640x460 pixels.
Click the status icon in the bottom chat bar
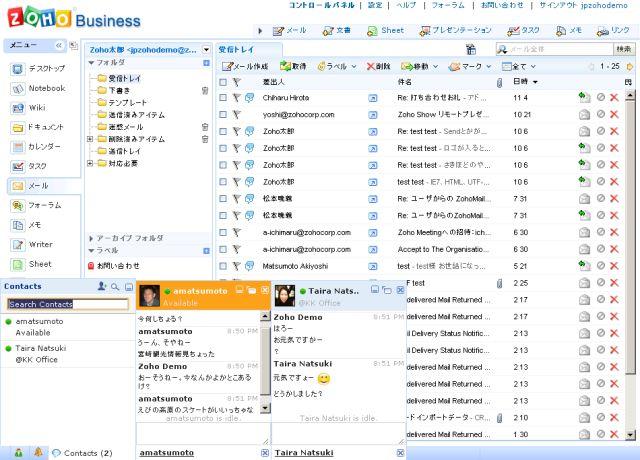pyautogui.click(x=18, y=452)
